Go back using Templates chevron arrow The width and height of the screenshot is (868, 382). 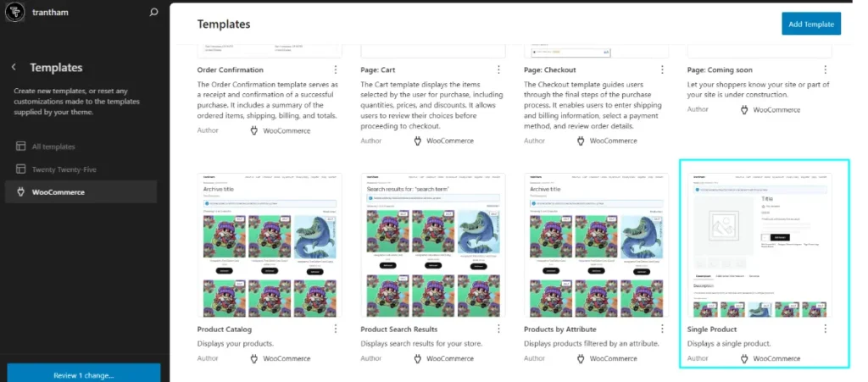[14, 68]
